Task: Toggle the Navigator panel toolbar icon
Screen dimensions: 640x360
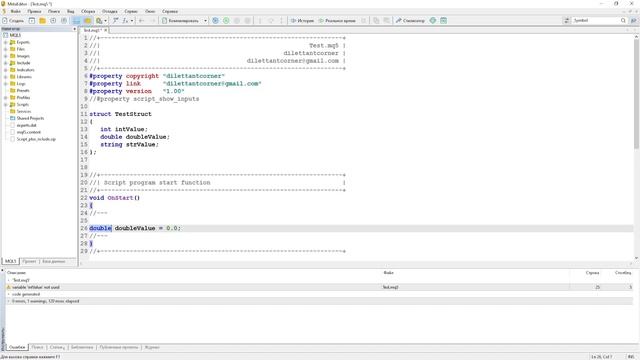Action: coord(77,20)
